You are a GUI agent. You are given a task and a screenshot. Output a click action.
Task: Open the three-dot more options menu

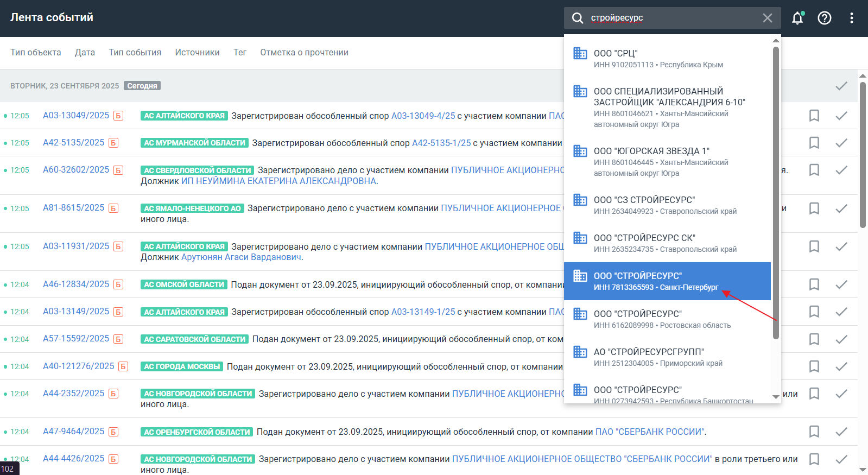pos(851,18)
